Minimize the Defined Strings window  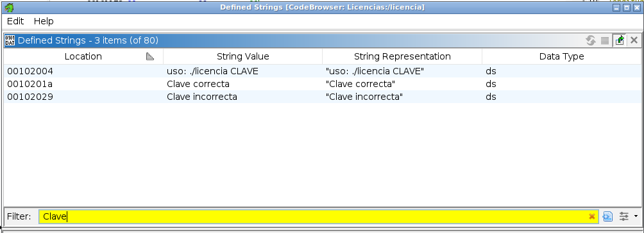pyautogui.click(x=616, y=8)
